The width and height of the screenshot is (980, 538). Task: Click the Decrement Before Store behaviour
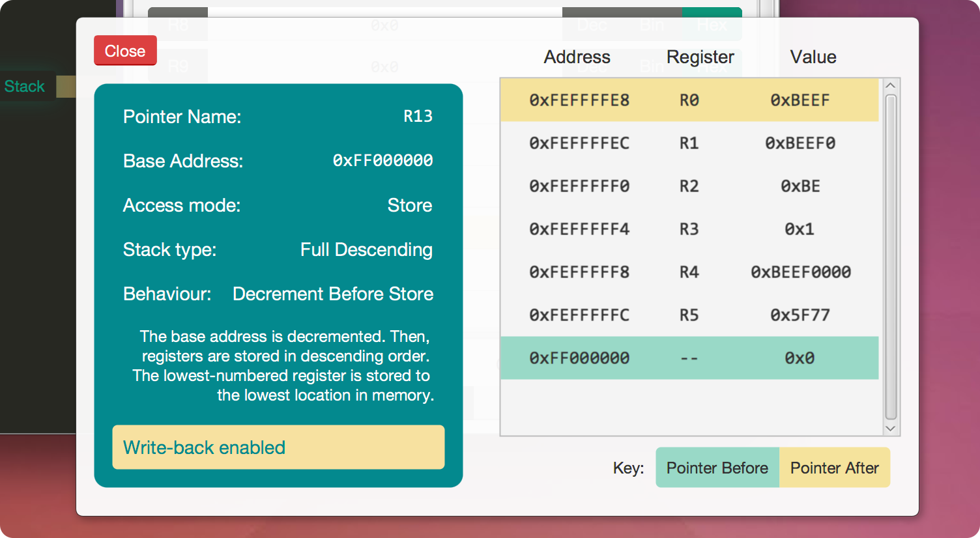pos(333,294)
